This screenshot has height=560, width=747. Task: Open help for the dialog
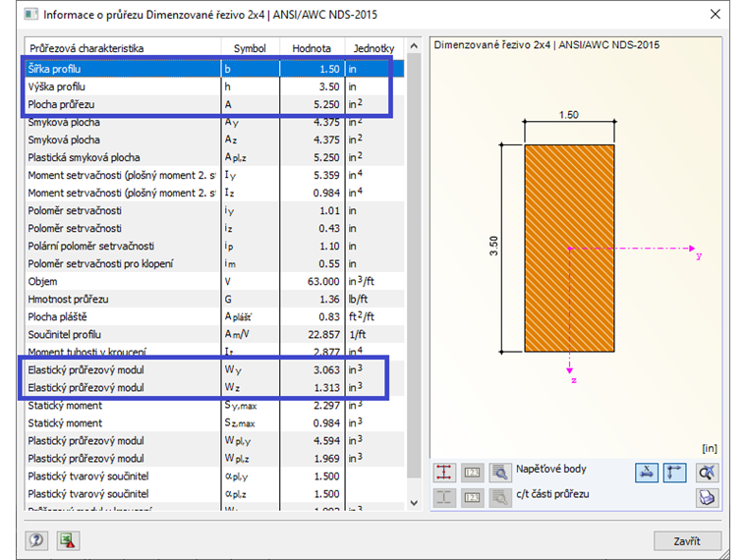[x=36, y=540]
